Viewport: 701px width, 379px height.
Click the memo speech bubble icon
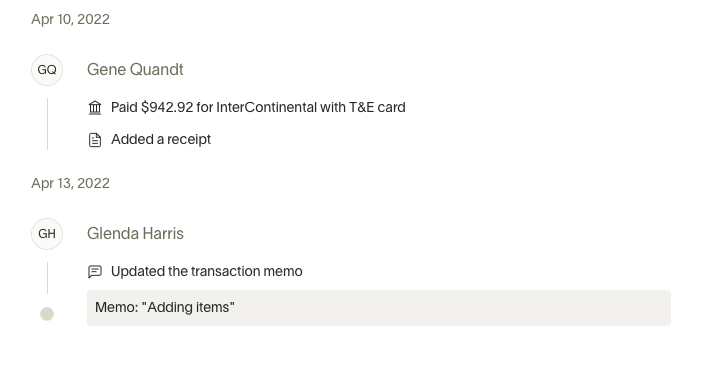[x=95, y=271]
